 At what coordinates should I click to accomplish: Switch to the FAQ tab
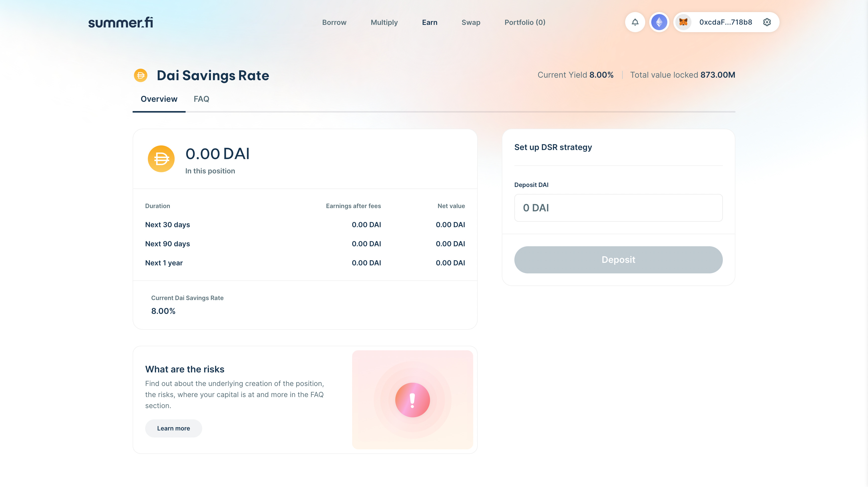201,99
